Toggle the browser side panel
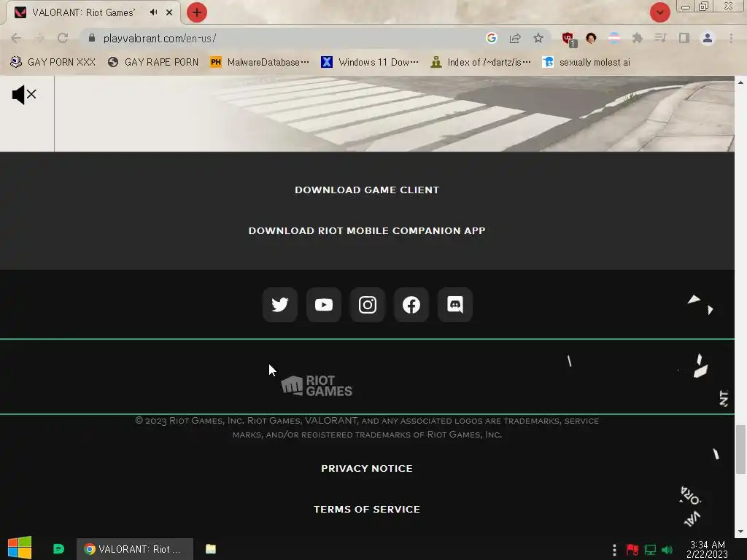 click(x=684, y=38)
